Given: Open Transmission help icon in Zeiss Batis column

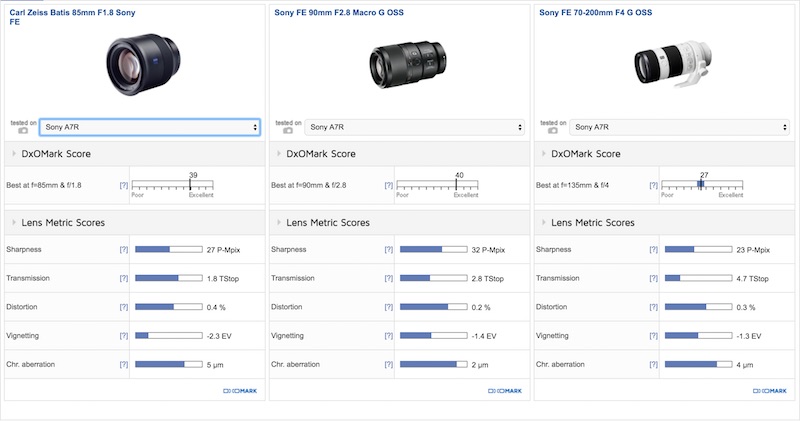Looking at the screenshot, I should [x=123, y=278].
